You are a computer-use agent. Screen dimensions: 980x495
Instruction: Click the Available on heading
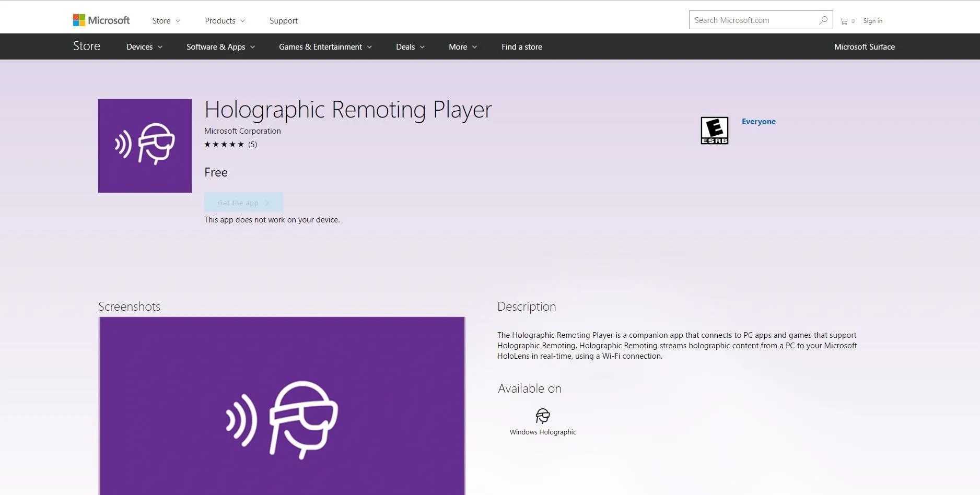click(530, 388)
